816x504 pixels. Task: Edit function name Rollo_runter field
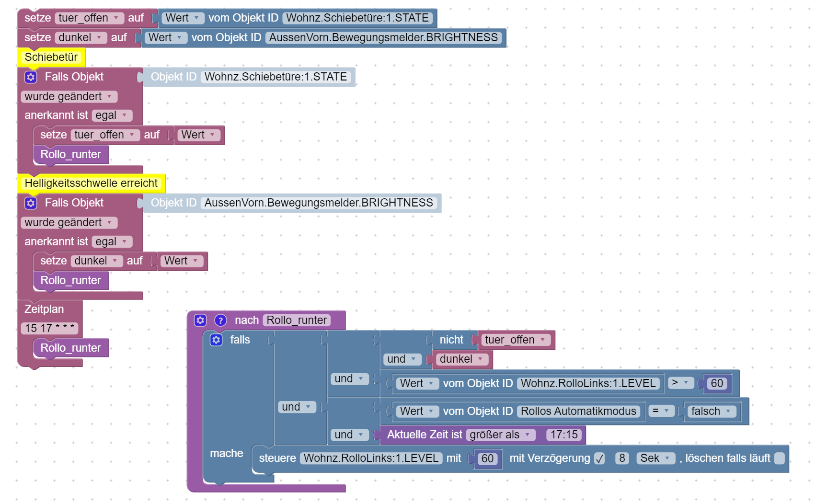tap(297, 321)
